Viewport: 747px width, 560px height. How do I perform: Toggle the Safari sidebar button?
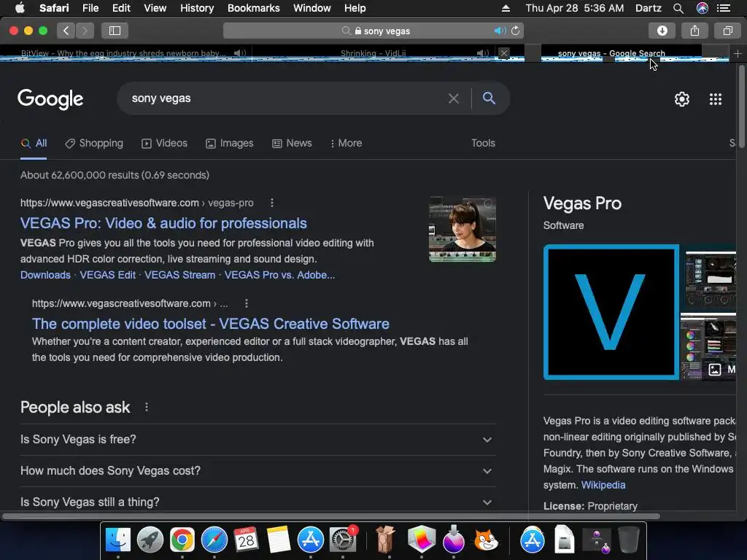[x=115, y=31]
